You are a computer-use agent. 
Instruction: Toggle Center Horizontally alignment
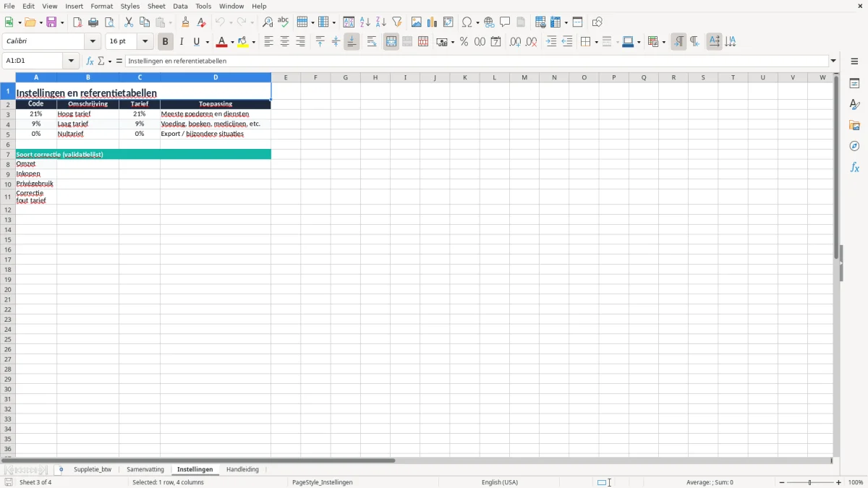tap(284, 42)
